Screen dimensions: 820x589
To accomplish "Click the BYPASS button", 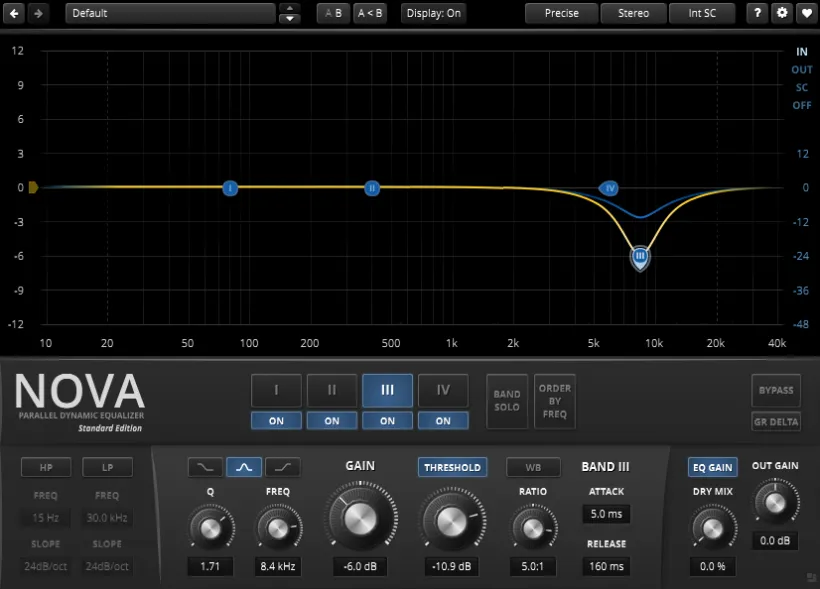I will [x=776, y=390].
